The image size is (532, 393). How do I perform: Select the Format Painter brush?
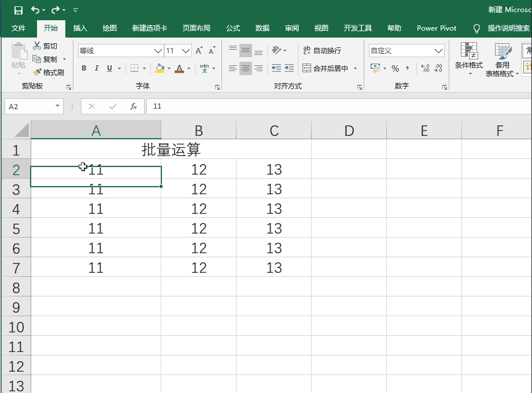(49, 72)
